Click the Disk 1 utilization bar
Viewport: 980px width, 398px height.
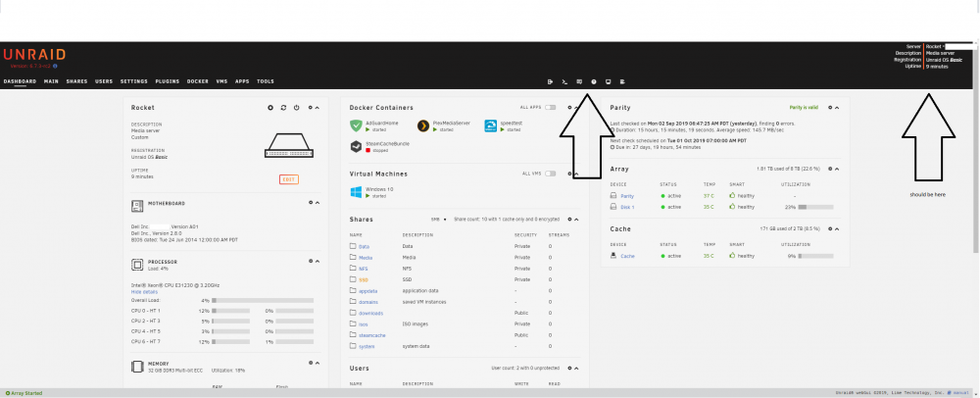point(815,207)
